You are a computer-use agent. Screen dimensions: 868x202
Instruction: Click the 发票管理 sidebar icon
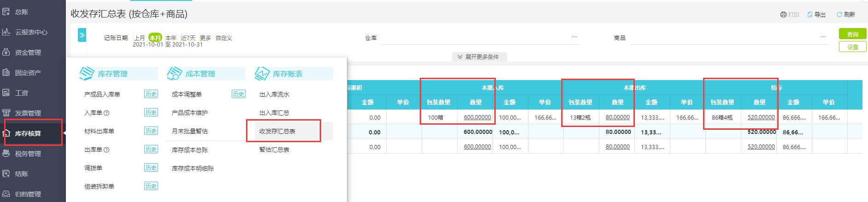[6, 113]
